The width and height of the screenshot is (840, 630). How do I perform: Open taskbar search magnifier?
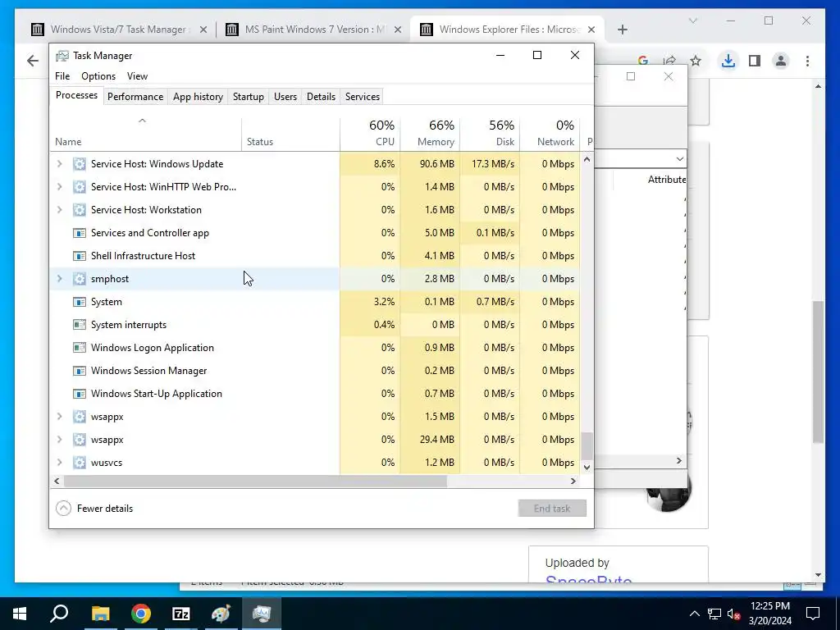coord(59,614)
